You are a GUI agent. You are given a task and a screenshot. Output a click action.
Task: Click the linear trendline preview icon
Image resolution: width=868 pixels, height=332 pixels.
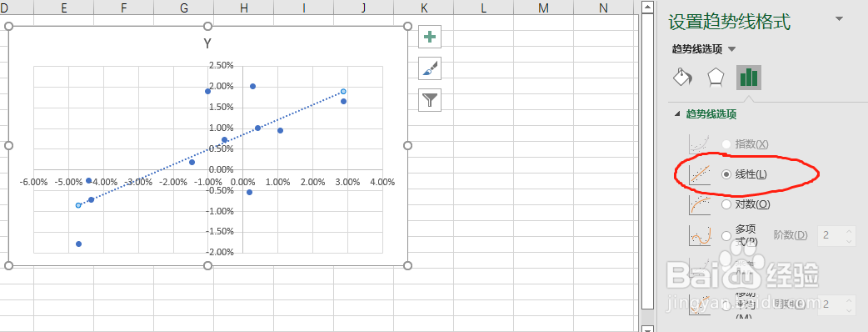[700, 174]
